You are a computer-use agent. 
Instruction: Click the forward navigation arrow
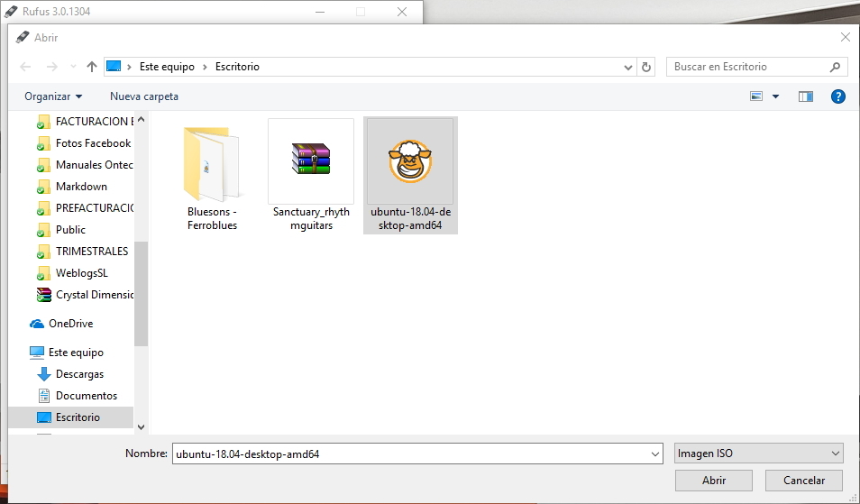51,67
